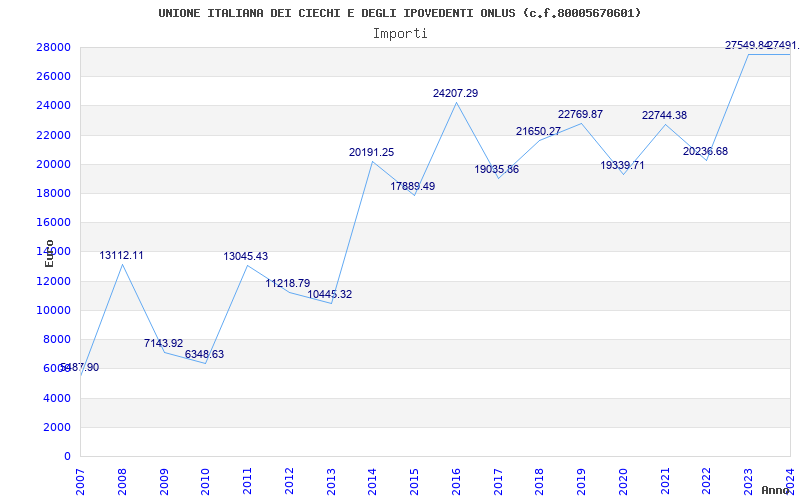Click the data label 20191.25
800x500 pixels.
371,152
